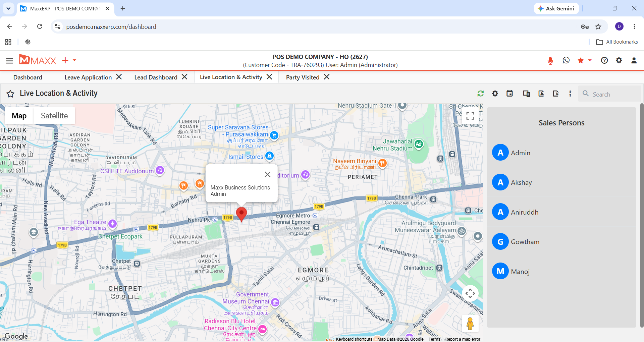Close the Leave Application tab
The image size is (644, 342).
pyautogui.click(x=119, y=77)
